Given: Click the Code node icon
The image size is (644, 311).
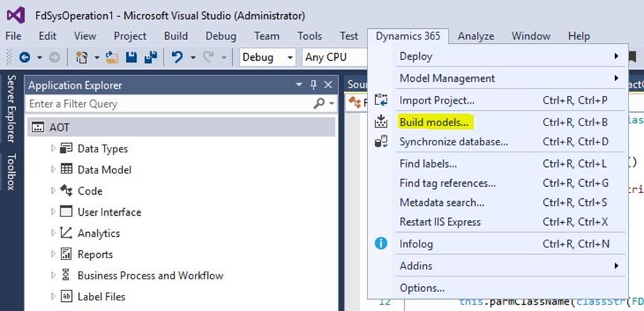Looking at the screenshot, I should [x=66, y=190].
